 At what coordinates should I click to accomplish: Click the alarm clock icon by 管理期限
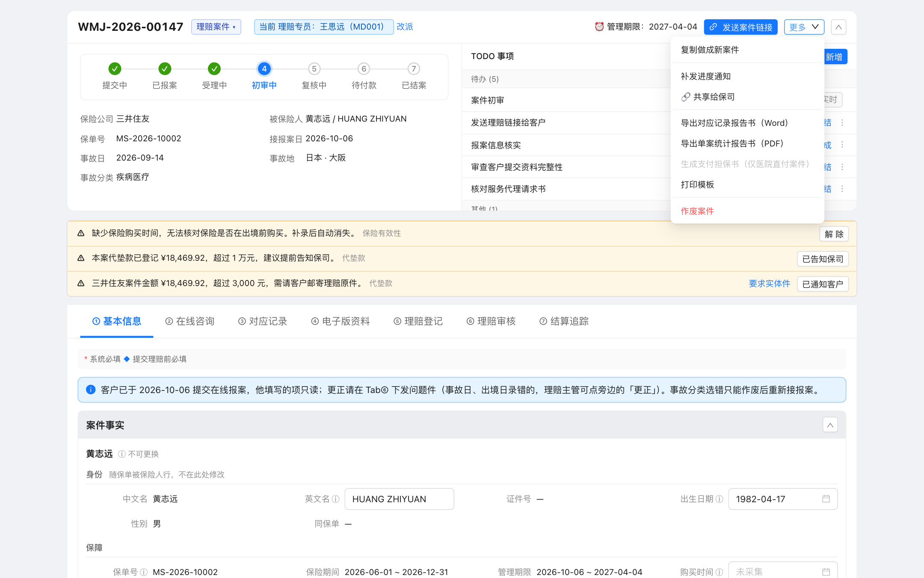coord(599,27)
